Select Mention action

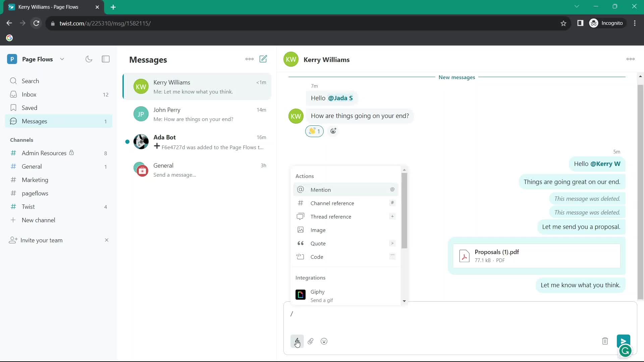point(345,189)
